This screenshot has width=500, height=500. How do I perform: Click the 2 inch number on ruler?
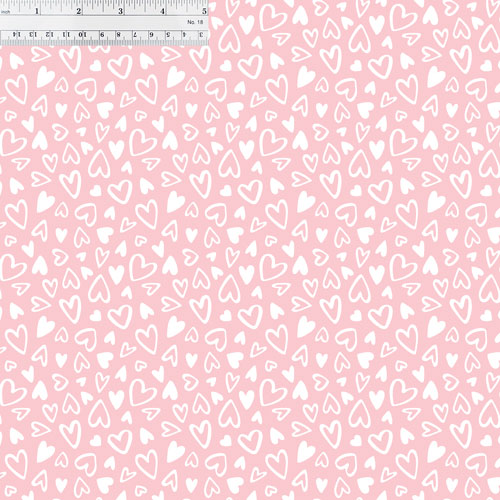click(x=79, y=11)
